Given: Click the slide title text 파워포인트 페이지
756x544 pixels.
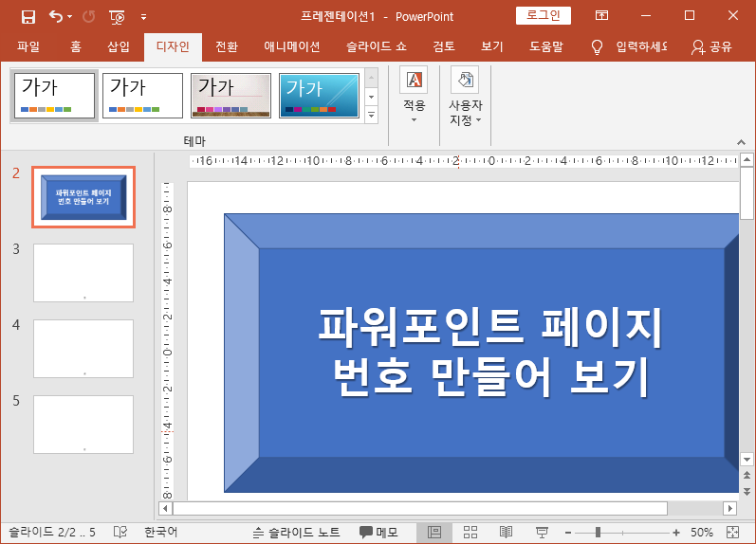Looking at the screenshot, I should click(490, 328).
